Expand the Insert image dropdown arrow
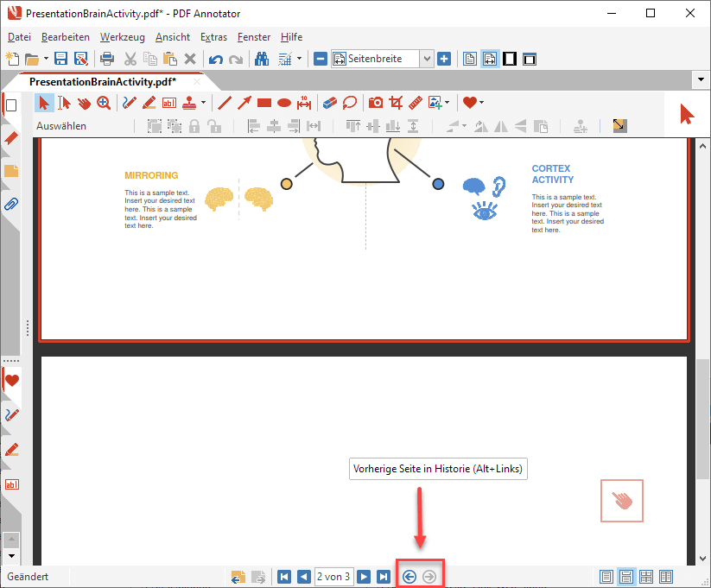711x588 pixels. tap(448, 103)
